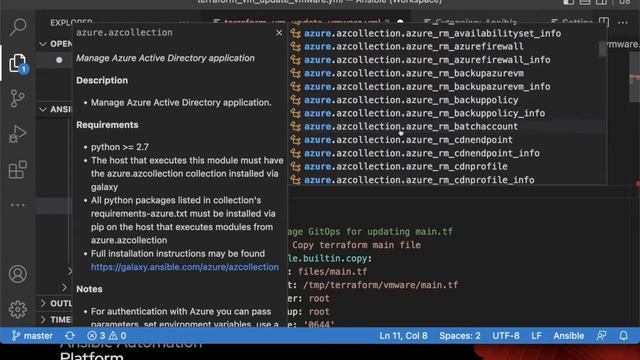Click the Ln 11, Col 8 indicator
This screenshot has width=640, height=360.
click(403, 336)
